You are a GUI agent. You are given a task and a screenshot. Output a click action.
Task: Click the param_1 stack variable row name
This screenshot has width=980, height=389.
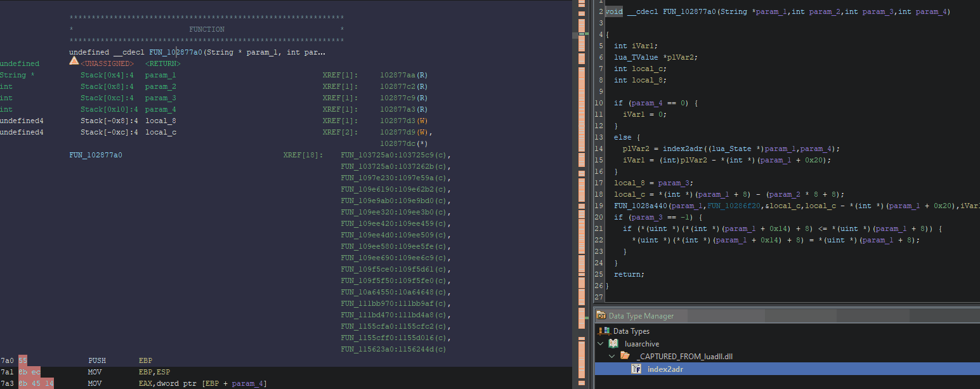coord(160,75)
